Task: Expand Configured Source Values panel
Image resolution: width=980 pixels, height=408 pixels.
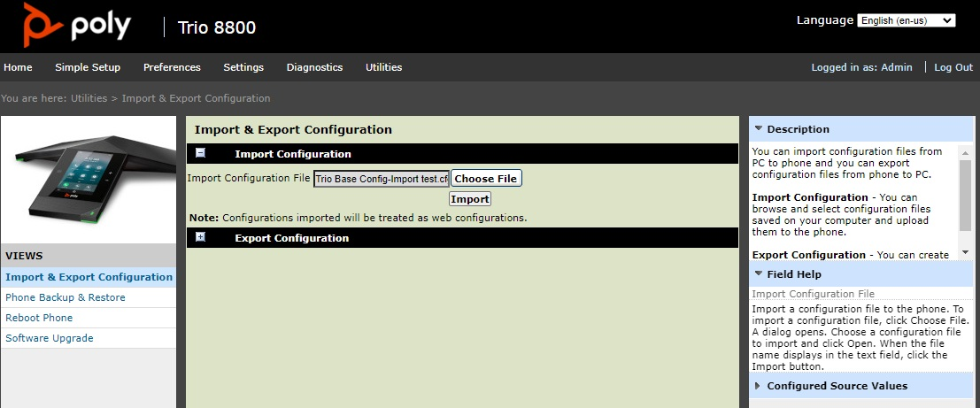Action: tap(759, 386)
